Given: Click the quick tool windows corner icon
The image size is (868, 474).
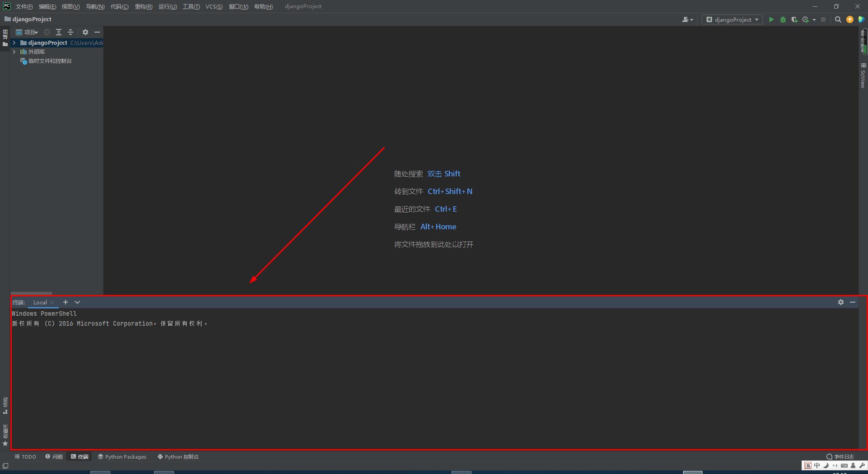Looking at the screenshot, I should (x=5, y=466).
